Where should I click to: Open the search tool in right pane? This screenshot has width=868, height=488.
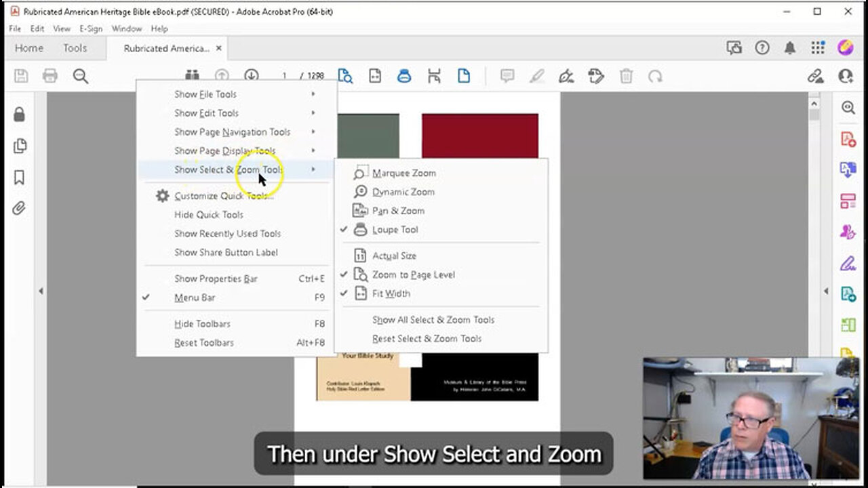coord(848,107)
